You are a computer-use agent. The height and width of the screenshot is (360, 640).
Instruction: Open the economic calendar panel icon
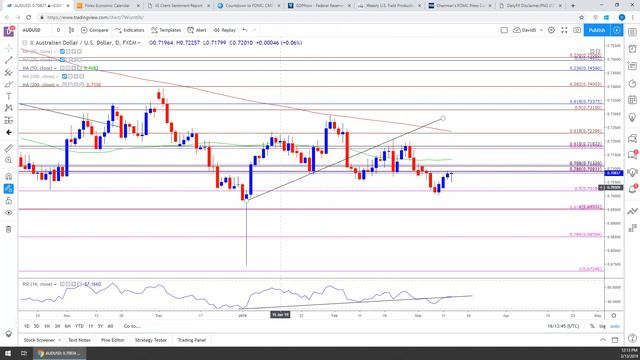pyautogui.click(x=632, y=100)
